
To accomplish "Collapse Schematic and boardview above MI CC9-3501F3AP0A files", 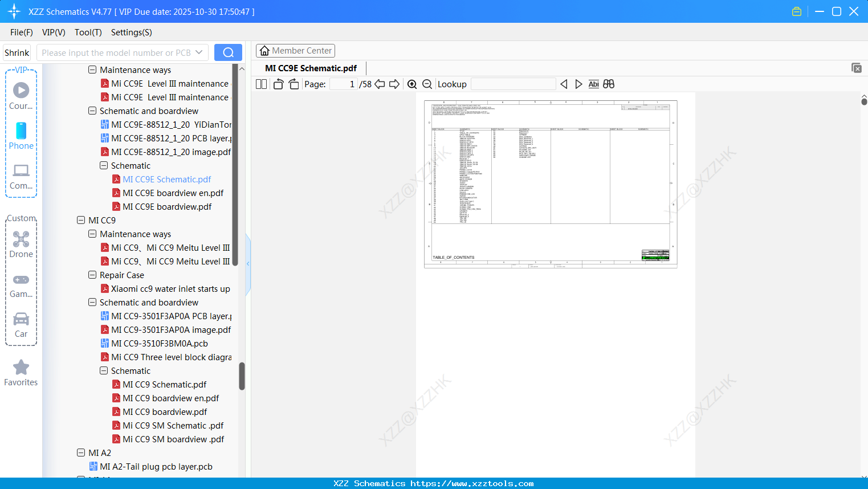I will coord(92,302).
